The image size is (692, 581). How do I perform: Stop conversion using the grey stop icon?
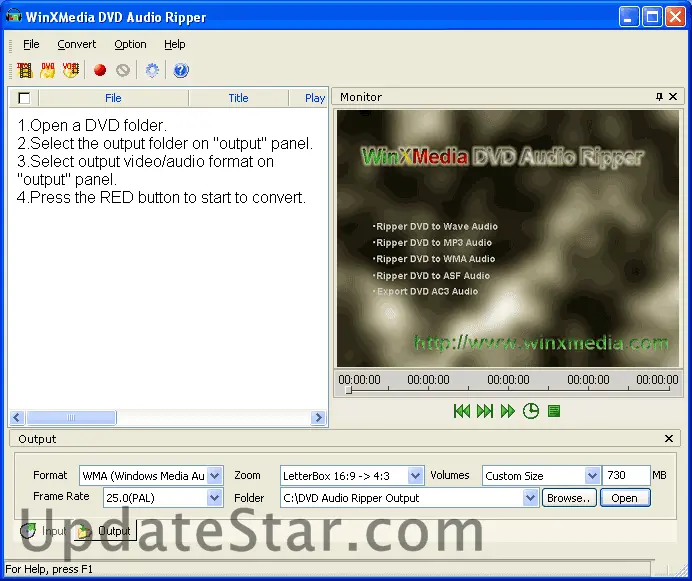point(123,70)
